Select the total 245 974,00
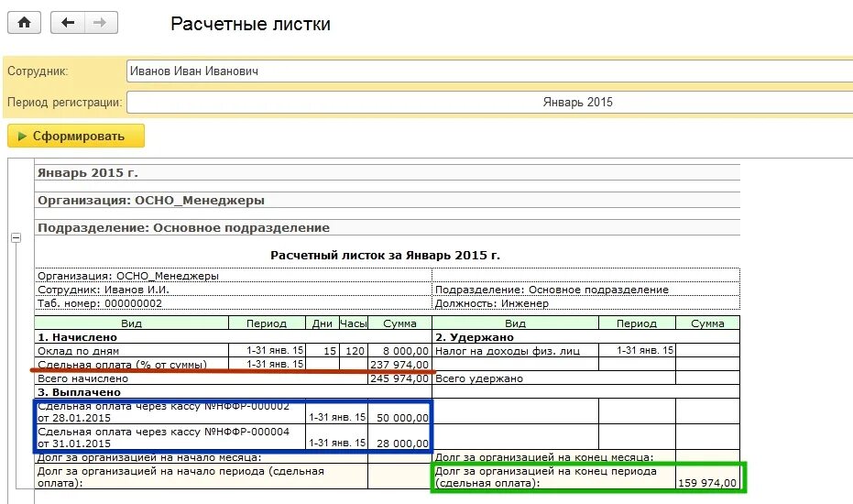This screenshot has height=504, width=853. pyautogui.click(x=399, y=378)
